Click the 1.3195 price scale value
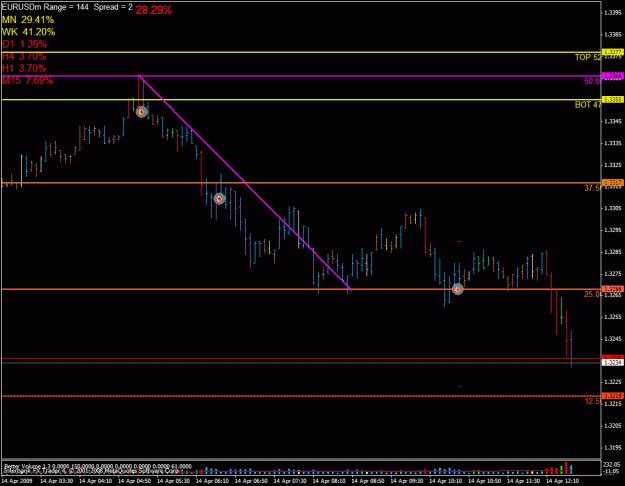 (x=613, y=448)
